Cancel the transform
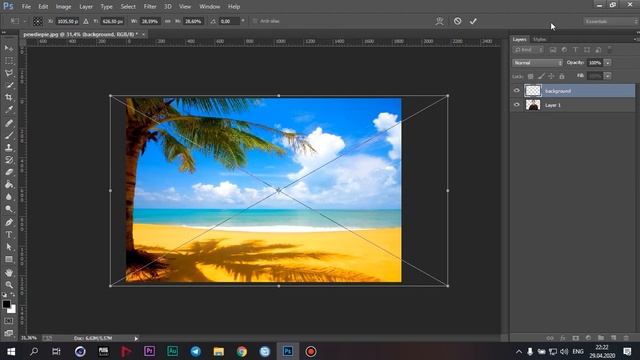This screenshot has width=640, height=360. [458, 21]
